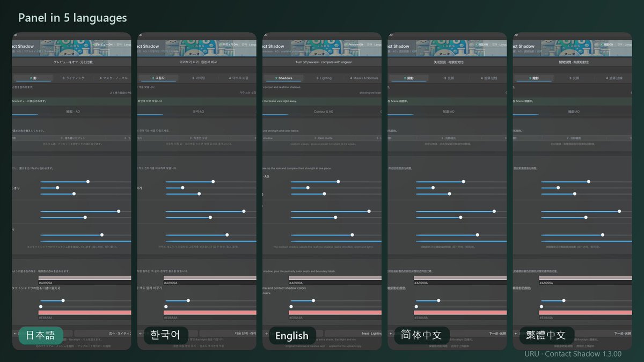The image size is (644, 362).
Task: Select the 简体中文 language chip
Action: (x=421, y=335)
